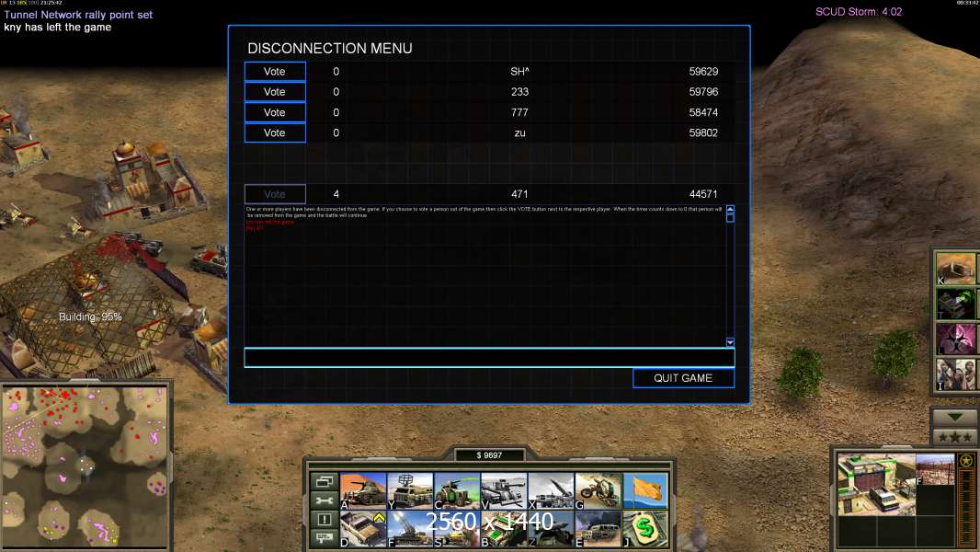Activate the Anthrax biohazard power (L)
This screenshot has height=552, width=980.
956,339
